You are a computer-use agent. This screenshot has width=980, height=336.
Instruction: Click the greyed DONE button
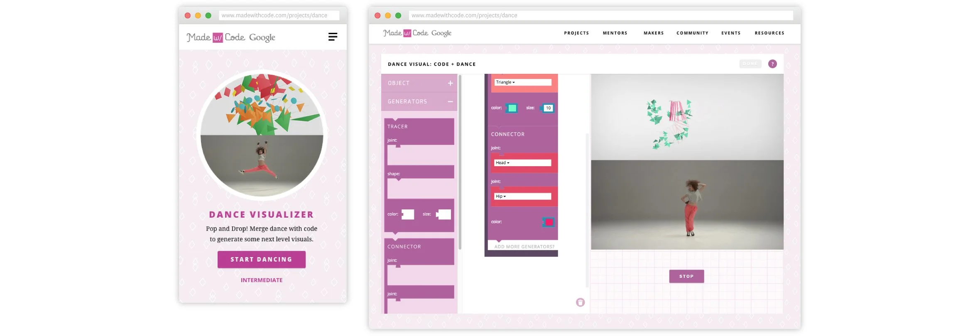click(750, 64)
